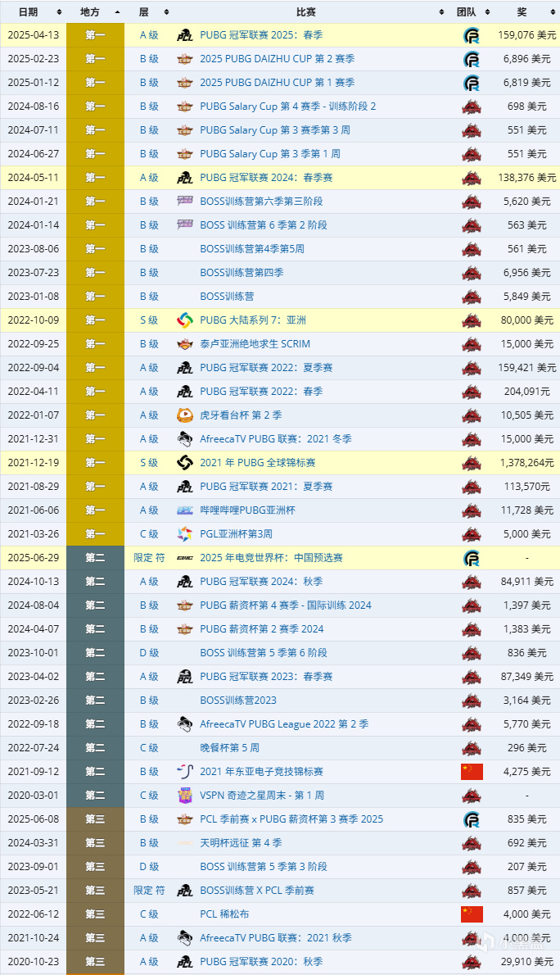This screenshot has width=560, height=975.
Task: Open 晚餐杯第 5 周 link
Action: [x=229, y=748]
